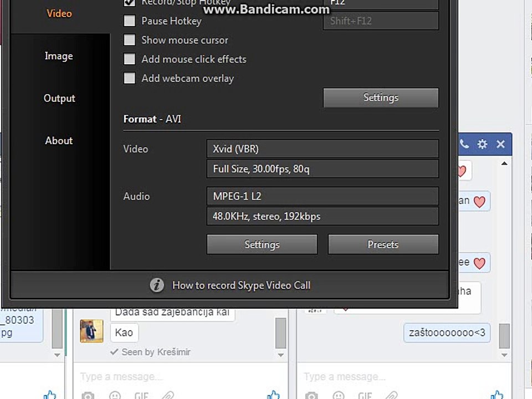Click the zaštoooooooo<3 message bubble
532x399 pixels.
447,332
